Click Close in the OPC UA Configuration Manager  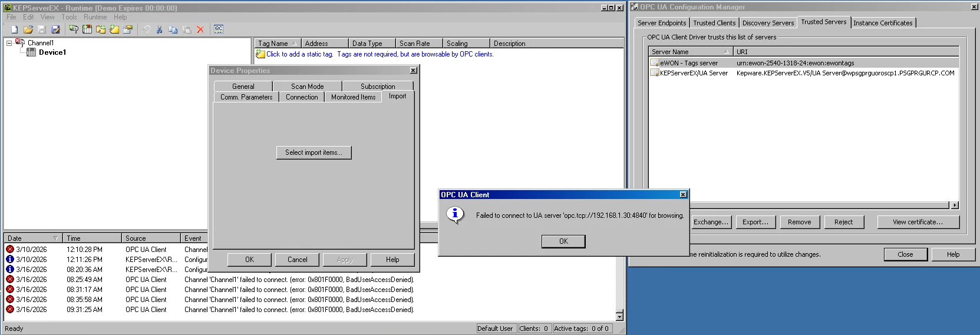(x=905, y=254)
